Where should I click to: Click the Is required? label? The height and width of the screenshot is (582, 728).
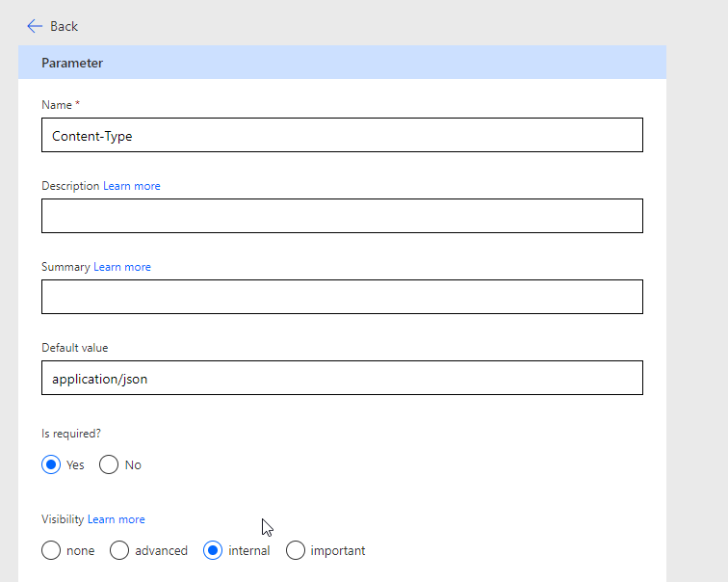(x=71, y=434)
